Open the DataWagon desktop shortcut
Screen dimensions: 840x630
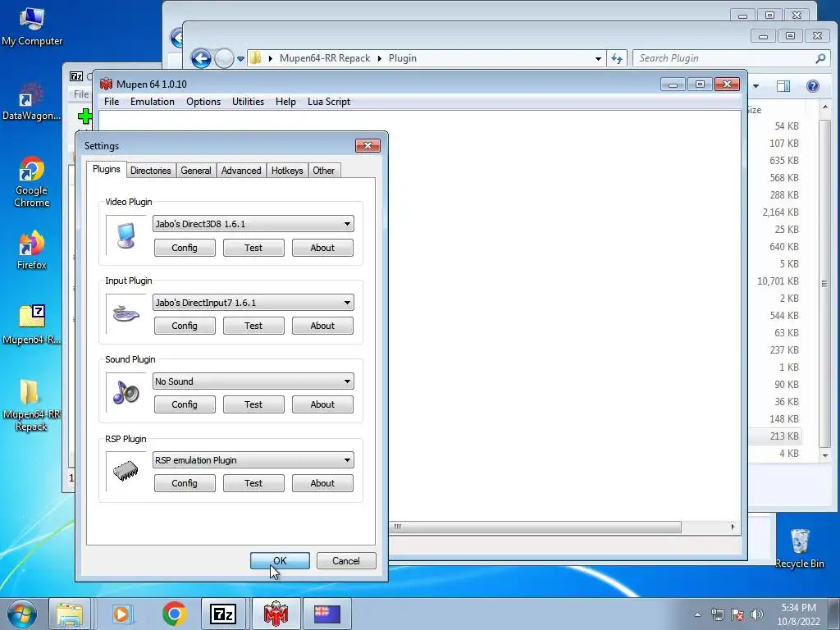click(31, 102)
